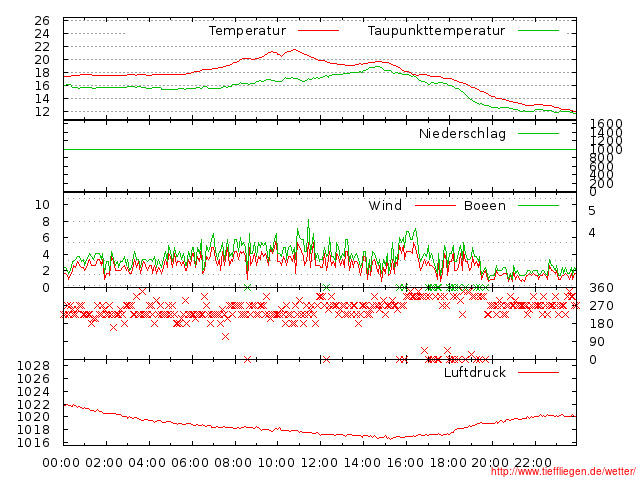
Task: Click the 02:00 time axis label
Action: (x=104, y=463)
